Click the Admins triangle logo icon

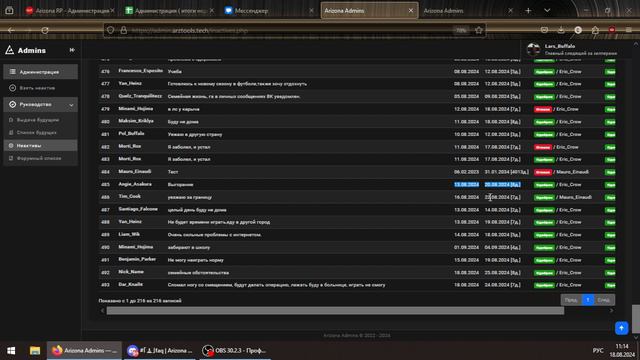(9, 50)
